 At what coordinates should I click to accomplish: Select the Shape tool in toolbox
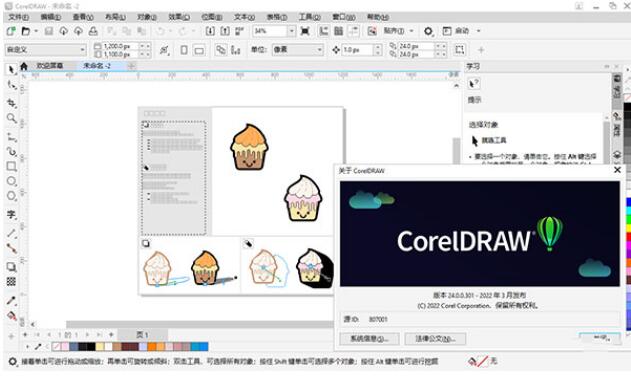click(x=11, y=85)
